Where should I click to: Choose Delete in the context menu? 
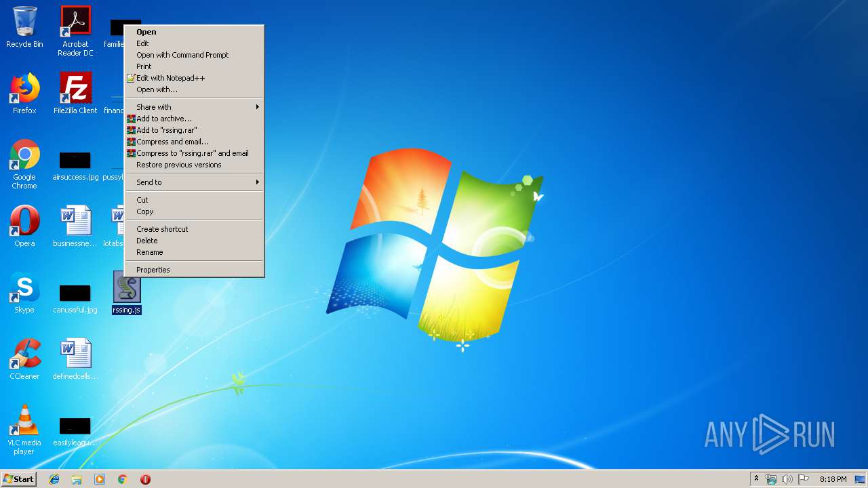click(194, 241)
